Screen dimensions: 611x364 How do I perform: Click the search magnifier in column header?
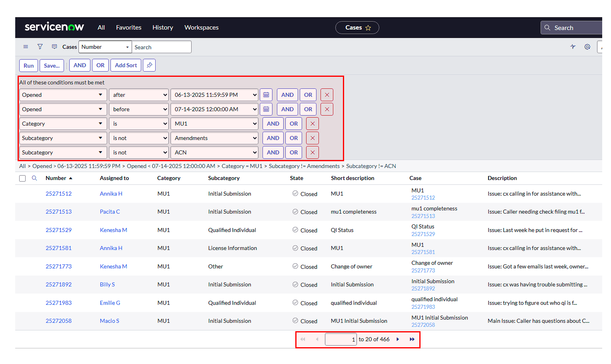coord(34,178)
